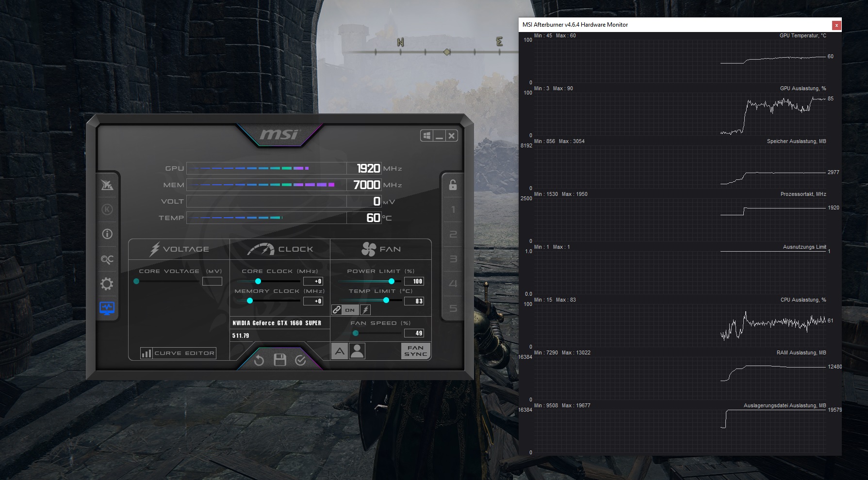Viewport: 868px width, 480px height.
Task: Open the hardware monitor sidebar icon
Action: click(107, 308)
